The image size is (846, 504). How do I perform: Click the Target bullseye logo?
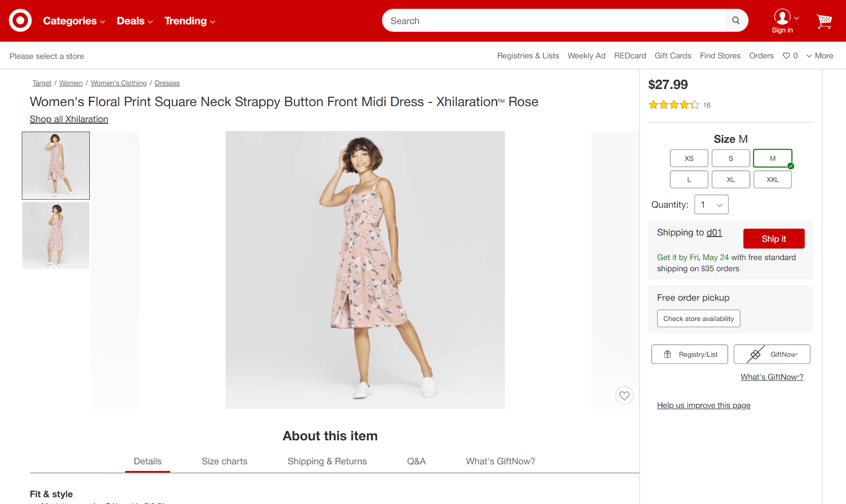tap(20, 20)
